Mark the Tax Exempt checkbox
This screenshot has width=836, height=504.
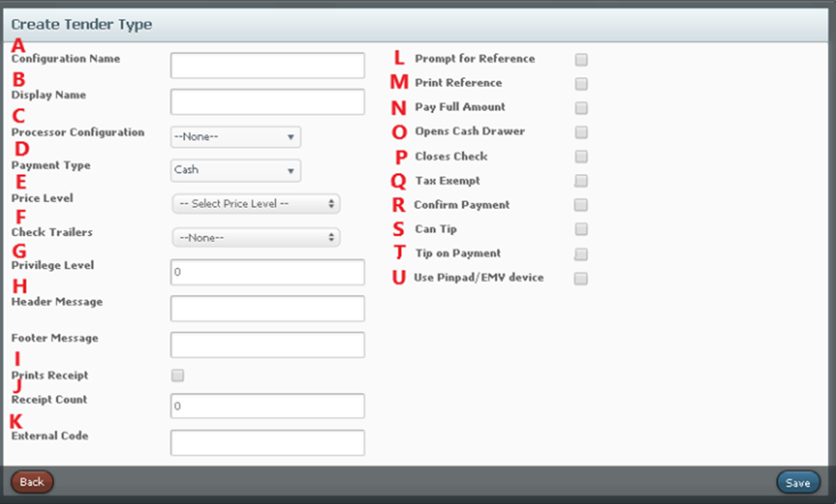click(x=581, y=180)
